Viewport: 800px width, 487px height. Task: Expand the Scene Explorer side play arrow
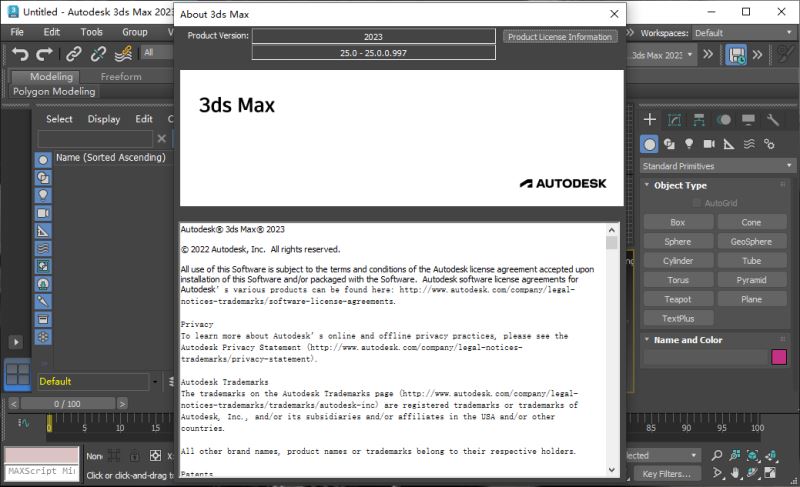(x=16, y=342)
